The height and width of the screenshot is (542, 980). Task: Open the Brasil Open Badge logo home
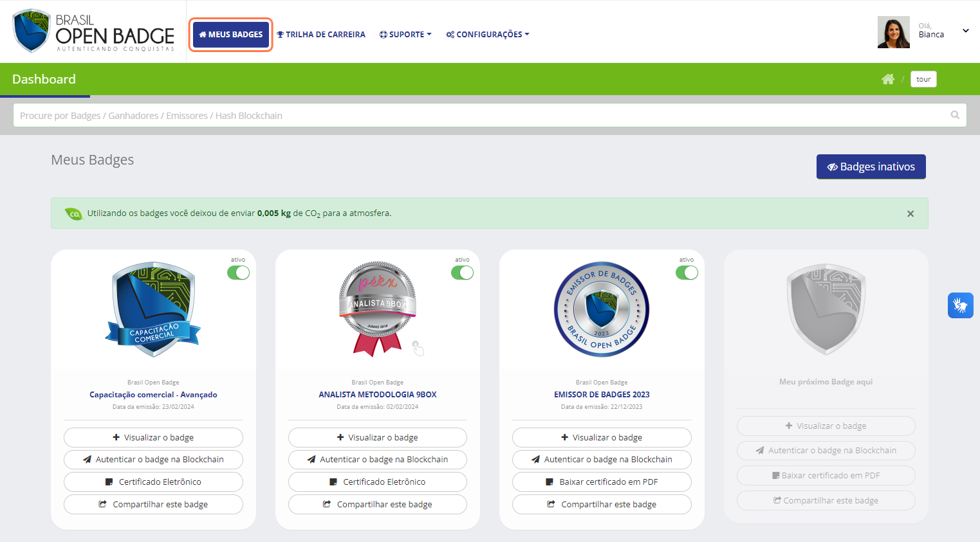93,31
